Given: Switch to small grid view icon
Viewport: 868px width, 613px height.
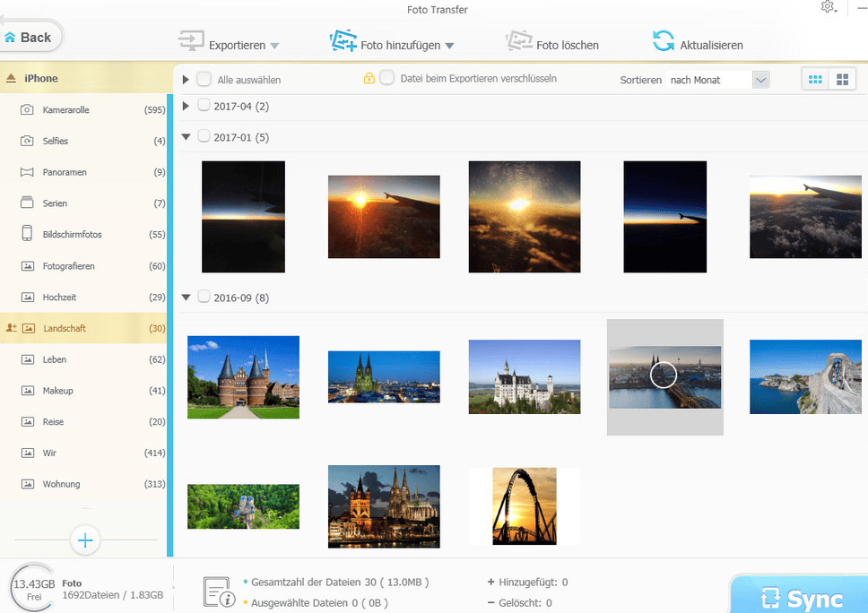Looking at the screenshot, I should point(815,80).
